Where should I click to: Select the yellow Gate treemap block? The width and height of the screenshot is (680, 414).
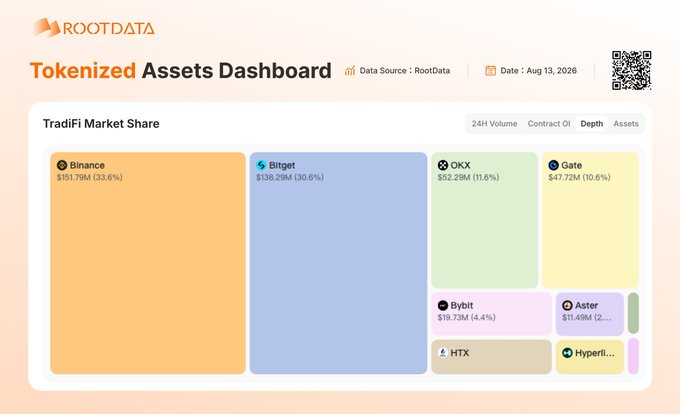(x=590, y=220)
